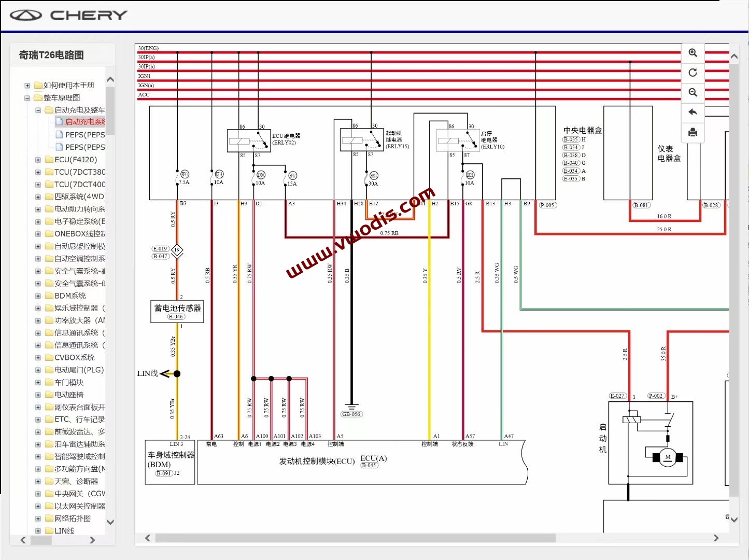This screenshot has height=560, width=749.
Task: Click the folder icon beside 娱乐域控制器
Action: point(49,308)
